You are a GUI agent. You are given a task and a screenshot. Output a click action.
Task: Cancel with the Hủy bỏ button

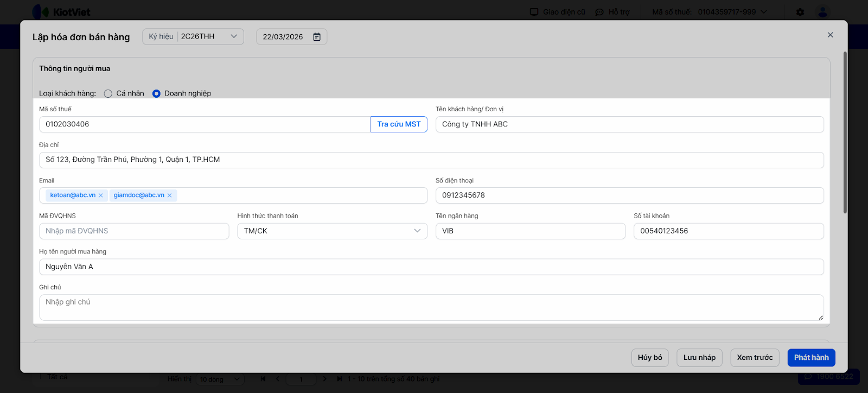[x=650, y=358]
